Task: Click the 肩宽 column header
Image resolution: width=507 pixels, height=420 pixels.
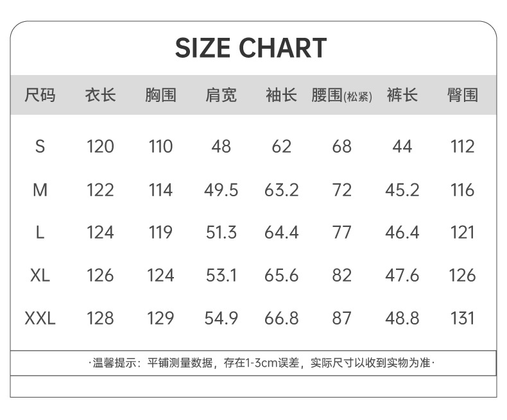Action: [221, 96]
